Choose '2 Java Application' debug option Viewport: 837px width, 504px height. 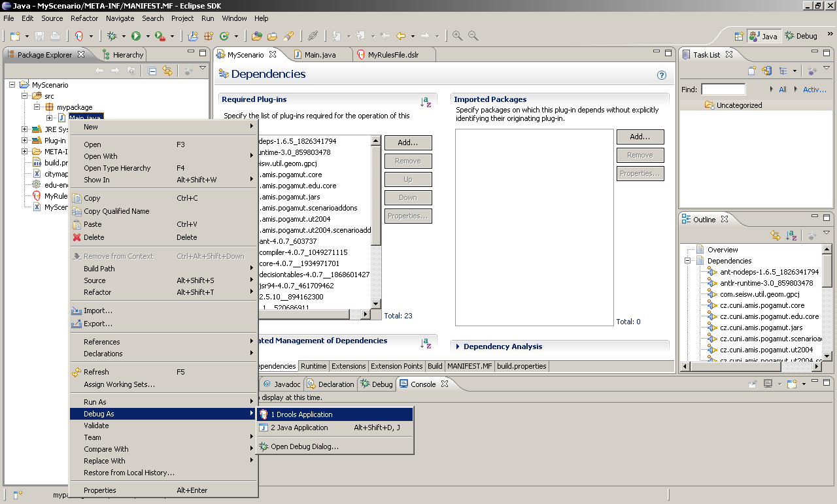(335, 428)
